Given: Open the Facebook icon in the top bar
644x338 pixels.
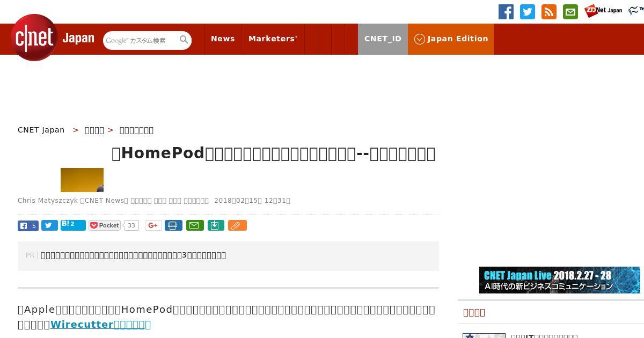Looking at the screenshot, I should [x=506, y=12].
